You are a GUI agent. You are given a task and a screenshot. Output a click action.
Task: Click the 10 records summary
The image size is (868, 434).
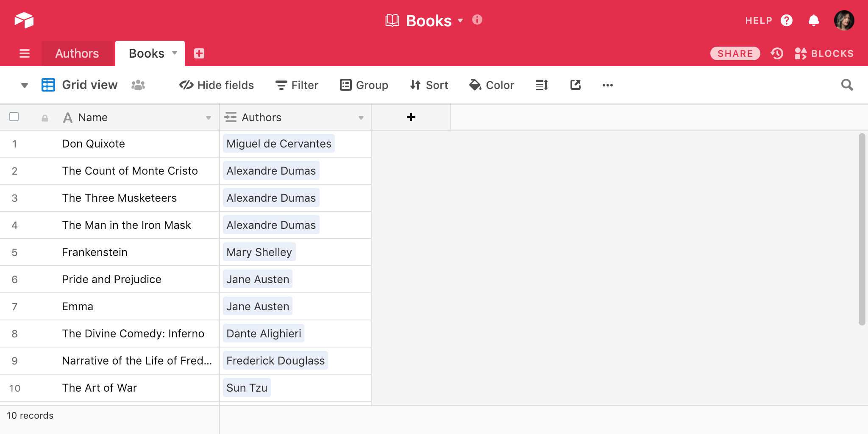click(30, 415)
